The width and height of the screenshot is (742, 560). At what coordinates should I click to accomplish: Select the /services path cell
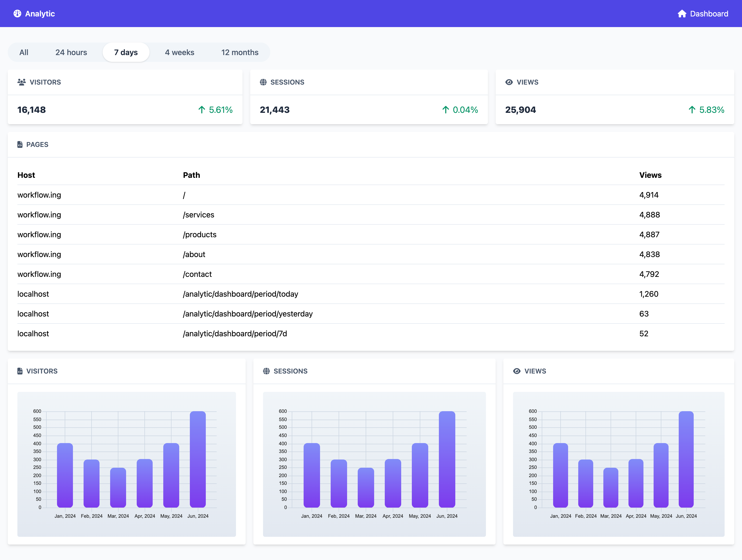pyautogui.click(x=199, y=215)
